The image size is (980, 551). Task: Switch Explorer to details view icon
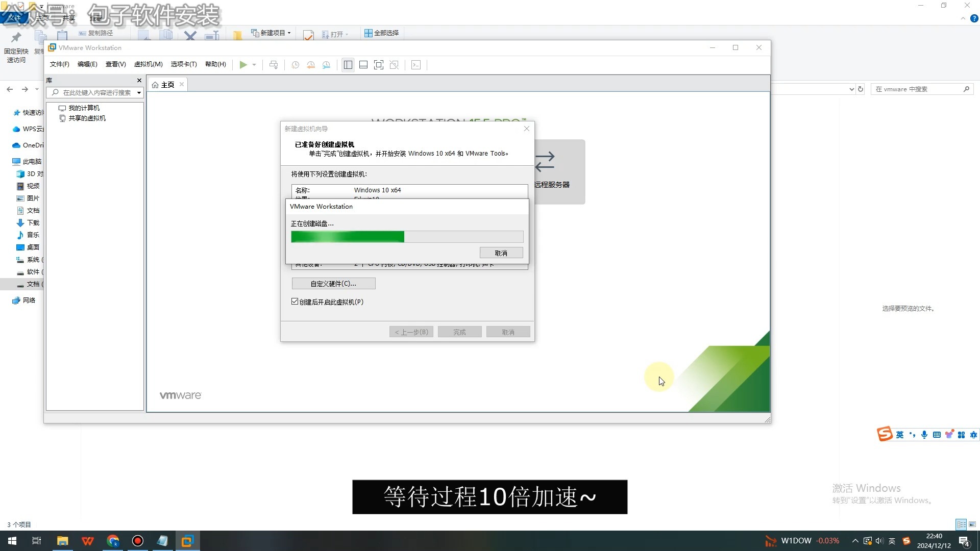coord(961,524)
